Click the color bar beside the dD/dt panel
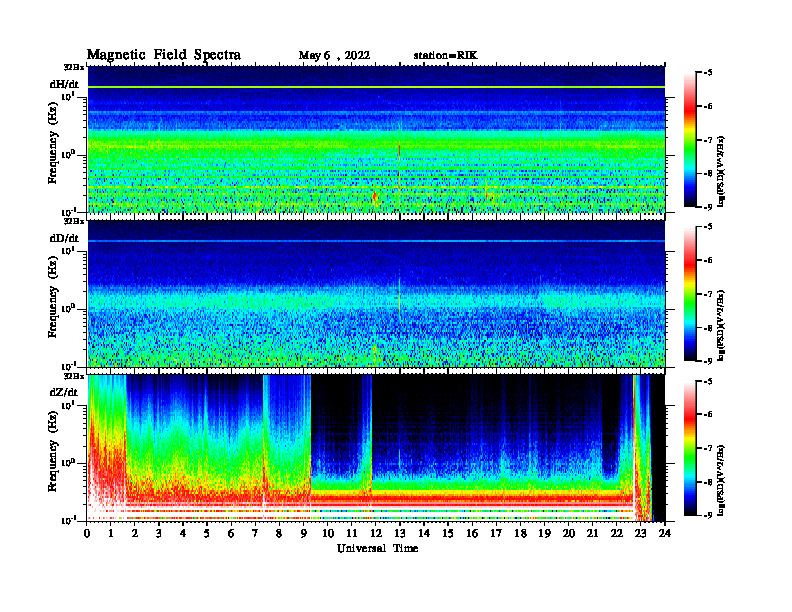This screenshot has width=792, height=612. point(690,294)
